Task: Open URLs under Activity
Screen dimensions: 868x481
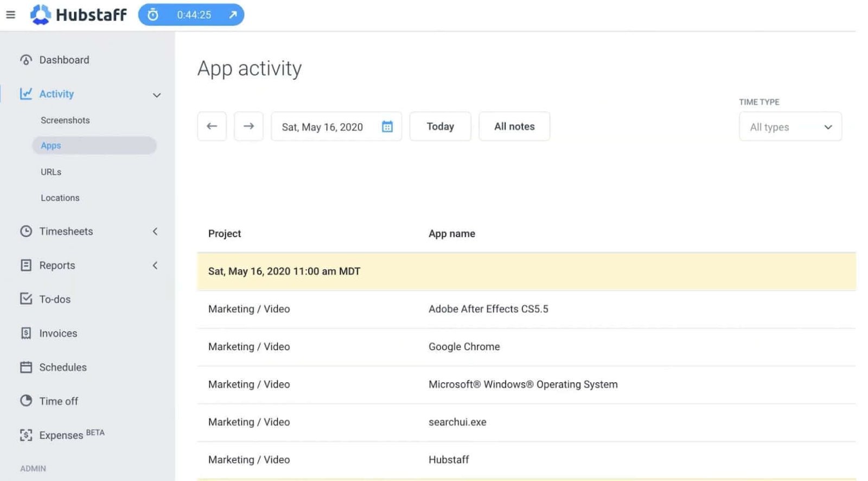Action: tap(51, 172)
